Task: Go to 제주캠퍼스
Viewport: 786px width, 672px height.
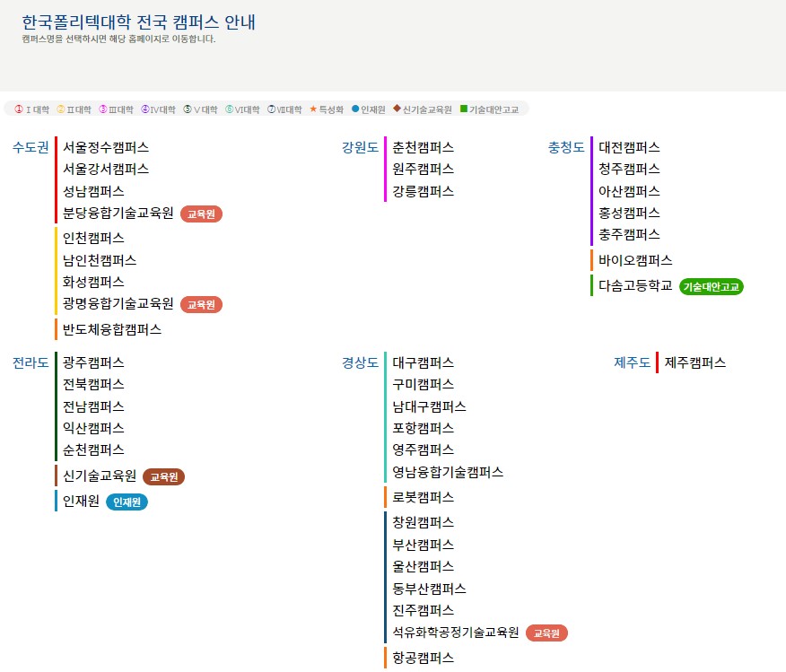Action: (x=694, y=362)
